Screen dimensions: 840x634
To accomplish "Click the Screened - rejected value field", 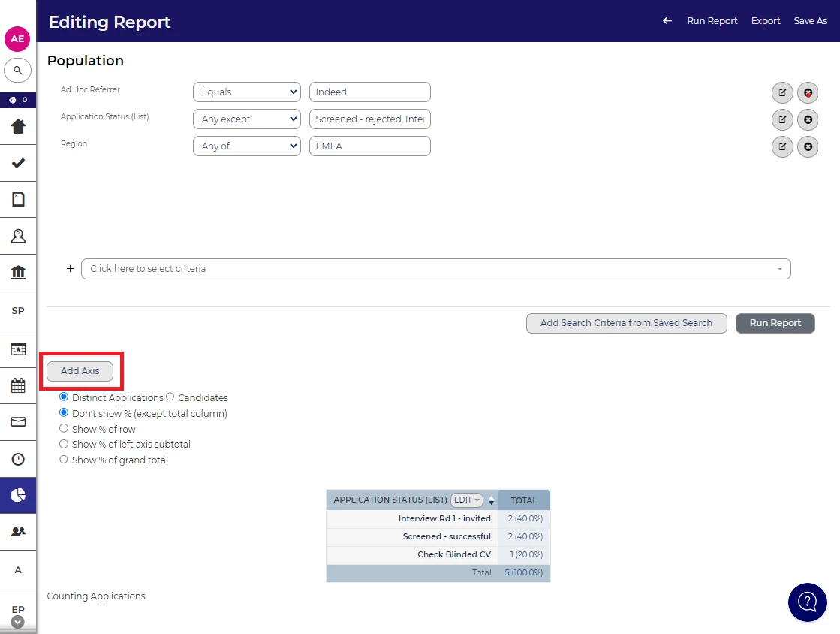I will click(369, 119).
